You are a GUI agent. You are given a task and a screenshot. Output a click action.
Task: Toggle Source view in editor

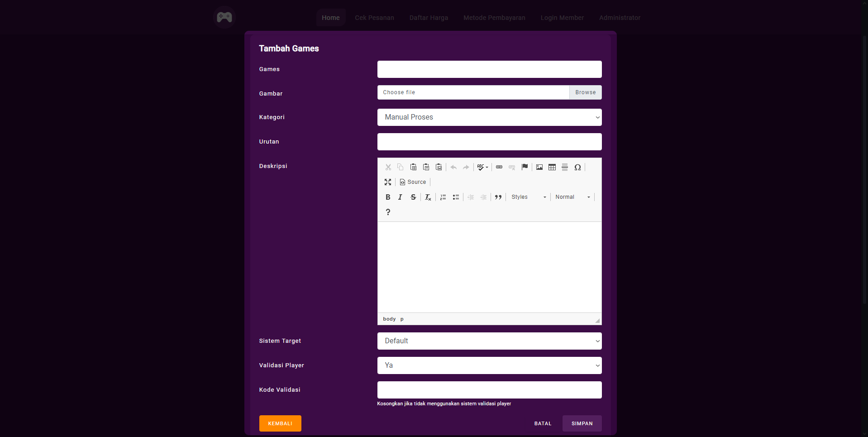tap(413, 182)
